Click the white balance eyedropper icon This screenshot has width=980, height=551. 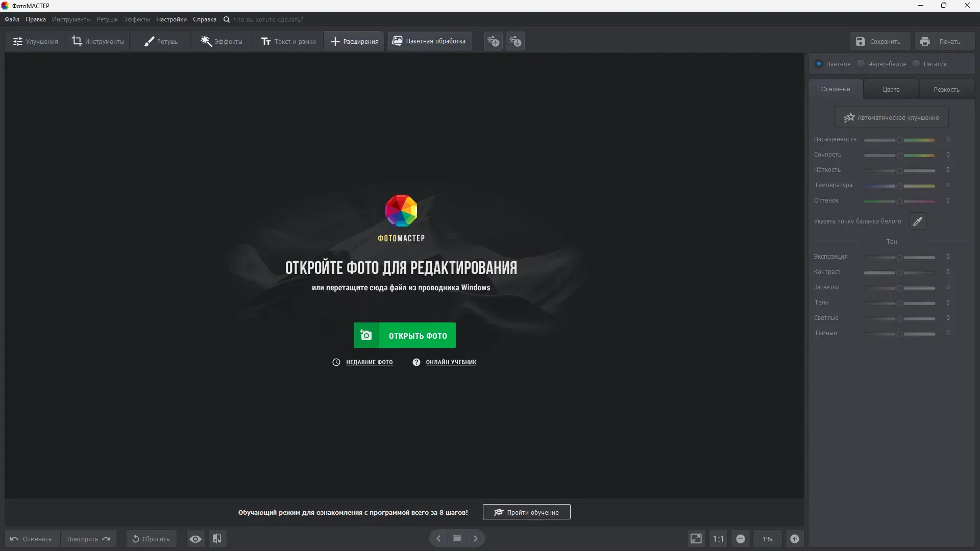pyautogui.click(x=917, y=221)
